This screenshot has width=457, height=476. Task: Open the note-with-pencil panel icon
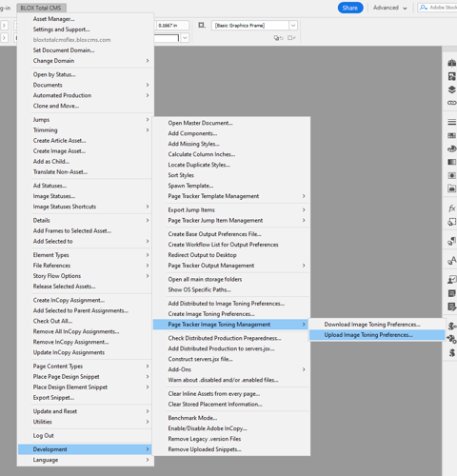tap(451, 307)
